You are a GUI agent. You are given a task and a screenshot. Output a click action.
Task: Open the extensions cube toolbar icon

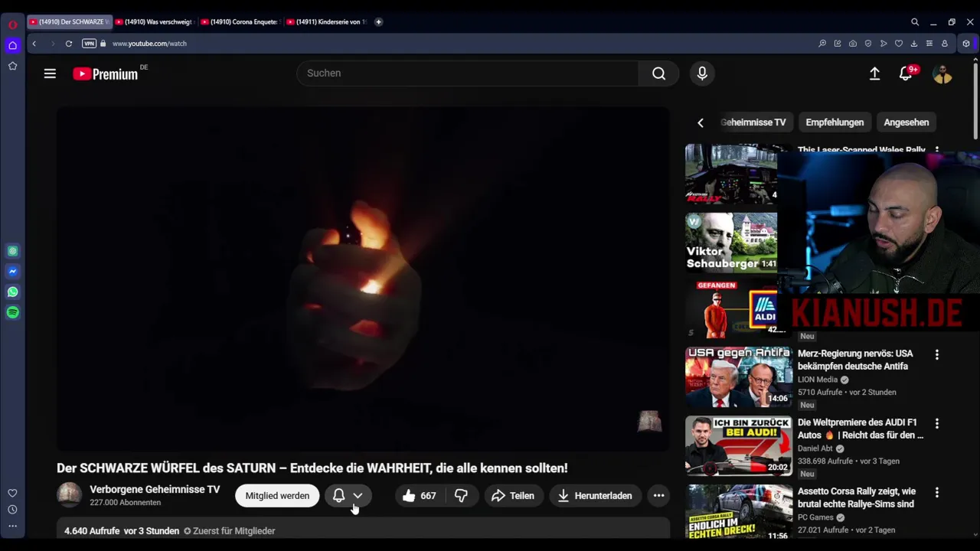(966, 44)
